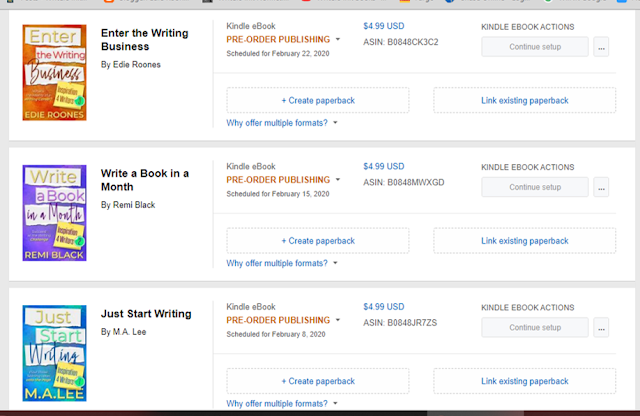
Task: Click the $4.99 USD price of Just Start Writing
Action: pyautogui.click(x=383, y=306)
